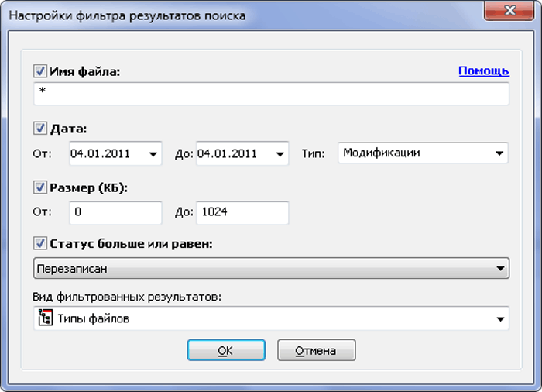Click the "Отмена" cancel button
This screenshot has height=392, width=542.
[316, 351]
